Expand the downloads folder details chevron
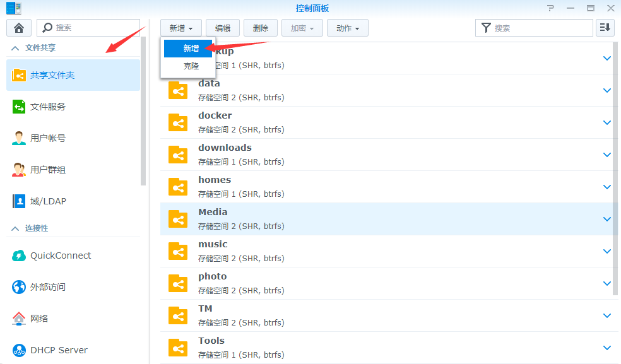The image size is (621, 364). (606, 155)
